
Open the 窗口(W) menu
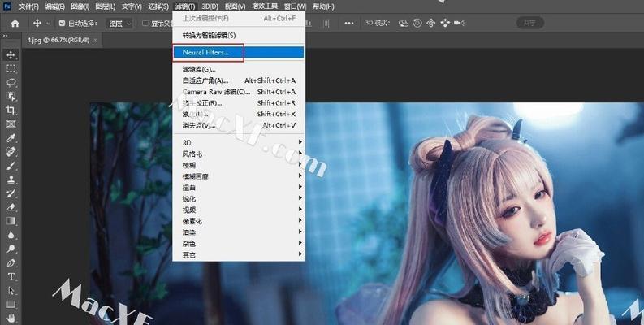[296, 6]
